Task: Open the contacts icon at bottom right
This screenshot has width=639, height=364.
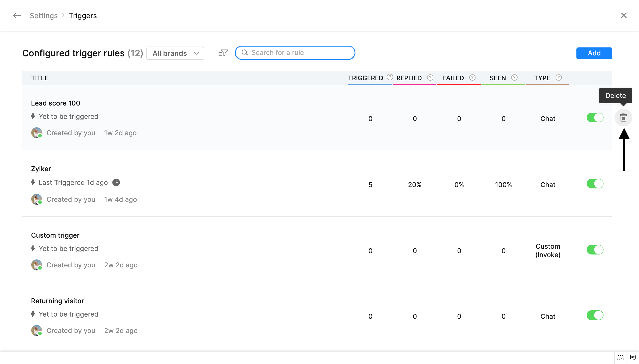Action: point(620,358)
